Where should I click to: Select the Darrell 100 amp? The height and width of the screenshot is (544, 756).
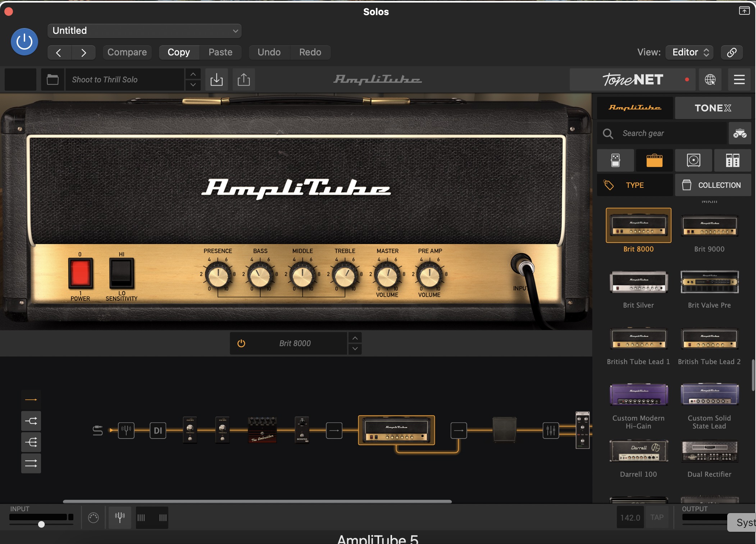(x=638, y=451)
